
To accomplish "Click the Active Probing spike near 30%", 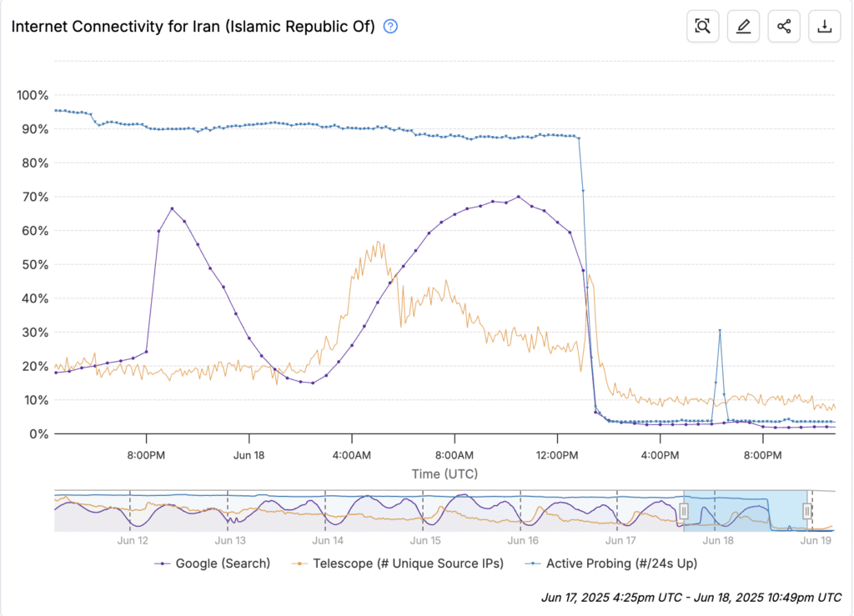I will coord(719,331).
